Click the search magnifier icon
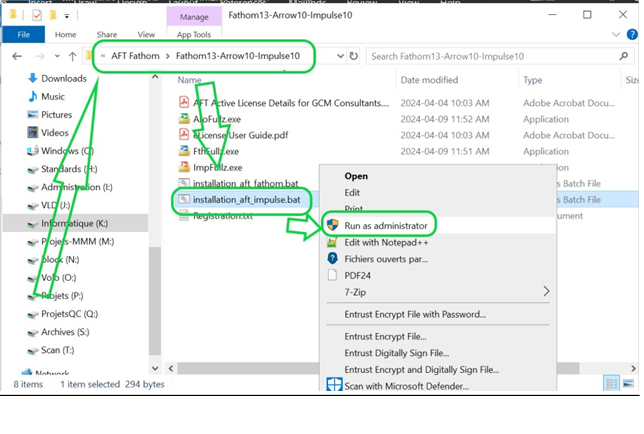This screenshot has height=434, width=644. 623,56
